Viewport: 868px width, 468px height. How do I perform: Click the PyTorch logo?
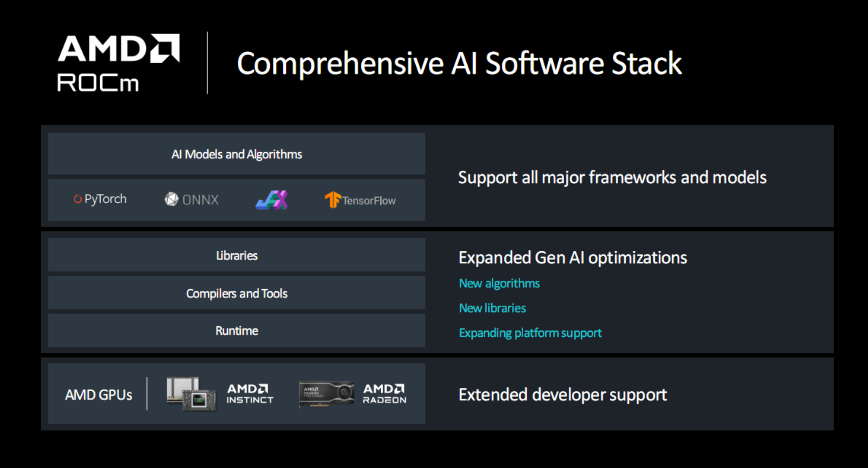pyautogui.click(x=100, y=199)
